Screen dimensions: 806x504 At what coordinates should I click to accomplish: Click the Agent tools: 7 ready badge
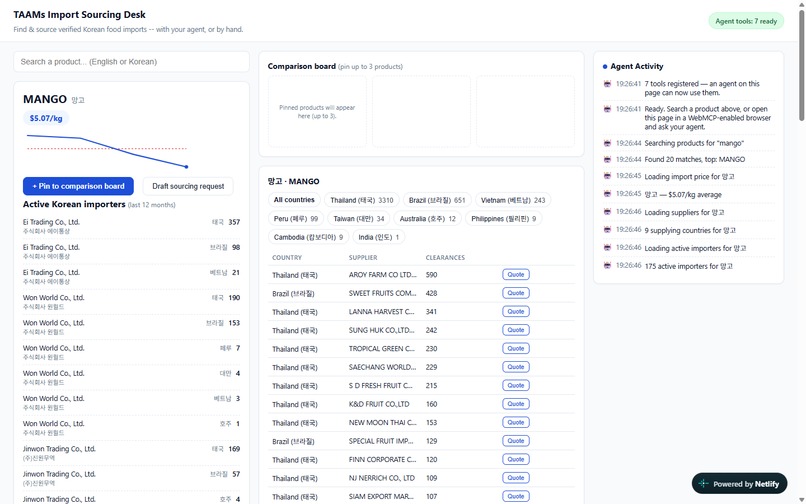click(746, 21)
